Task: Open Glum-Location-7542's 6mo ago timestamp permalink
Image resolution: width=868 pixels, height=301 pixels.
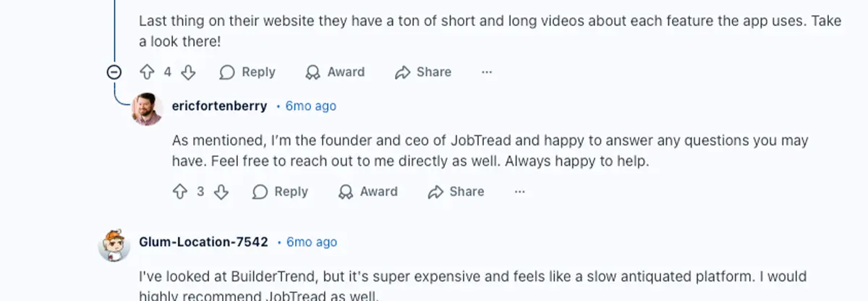Action: [x=312, y=242]
